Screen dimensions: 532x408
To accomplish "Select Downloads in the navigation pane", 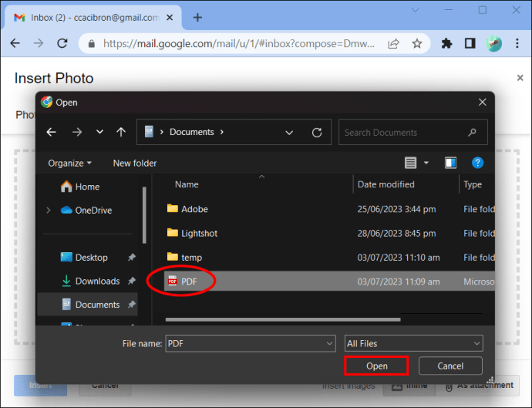I will pyautogui.click(x=90, y=281).
